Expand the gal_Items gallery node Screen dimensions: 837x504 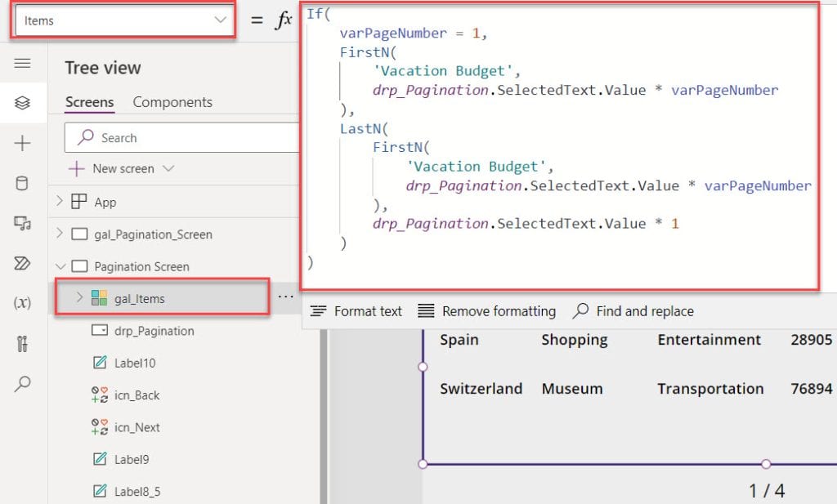coord(79,297)
